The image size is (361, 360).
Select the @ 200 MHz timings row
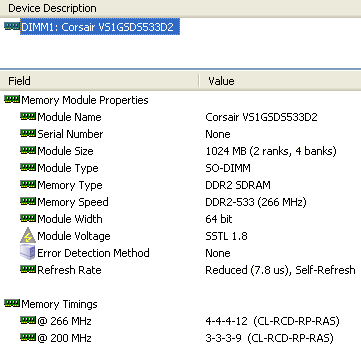coord(180,338)
